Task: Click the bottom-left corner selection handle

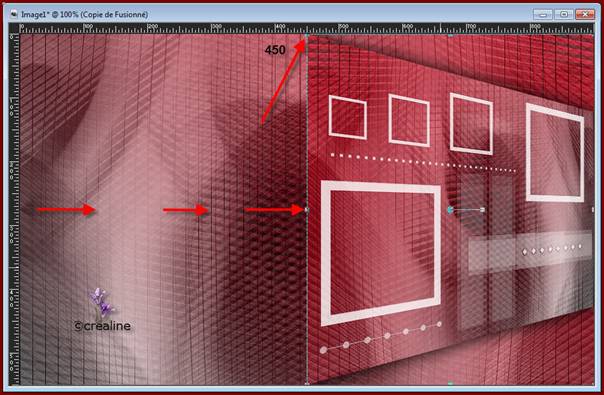Action: 307,383
